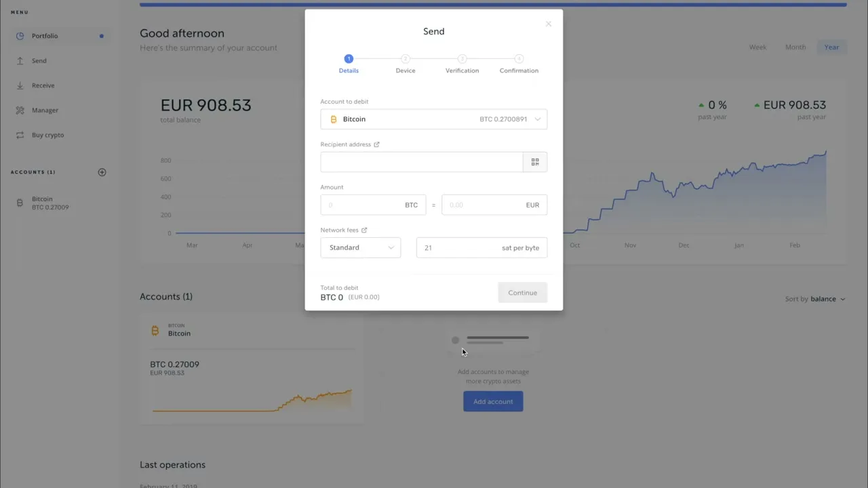Select the Year chart range
This screenshot has width=868, height=488.
click(x=831, y=47)
